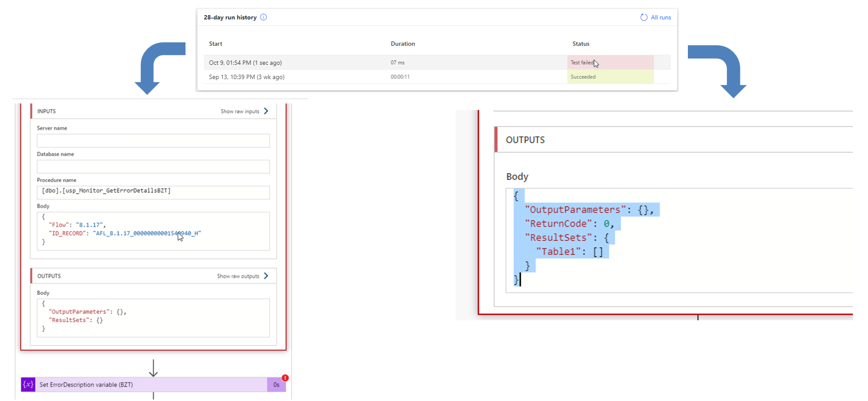The width and height of the screenshot is (868, 401).
Task: Click the Server name field
Action: (x=153, y=141)
